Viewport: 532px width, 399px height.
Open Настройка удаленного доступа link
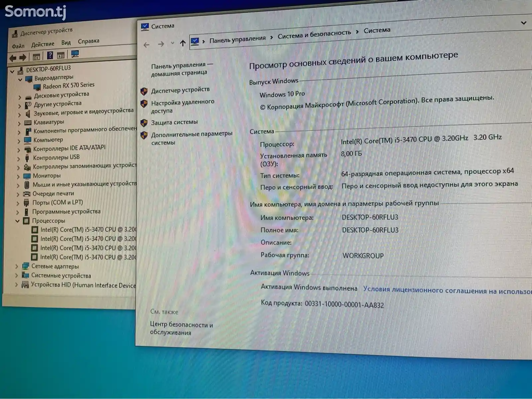point(183,106)
